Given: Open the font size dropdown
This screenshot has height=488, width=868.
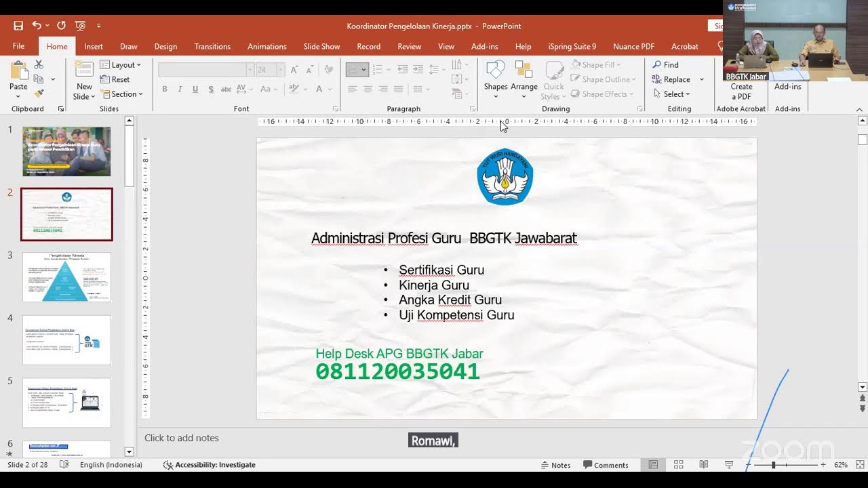Looking at the screenshot, I should [281, 70].
